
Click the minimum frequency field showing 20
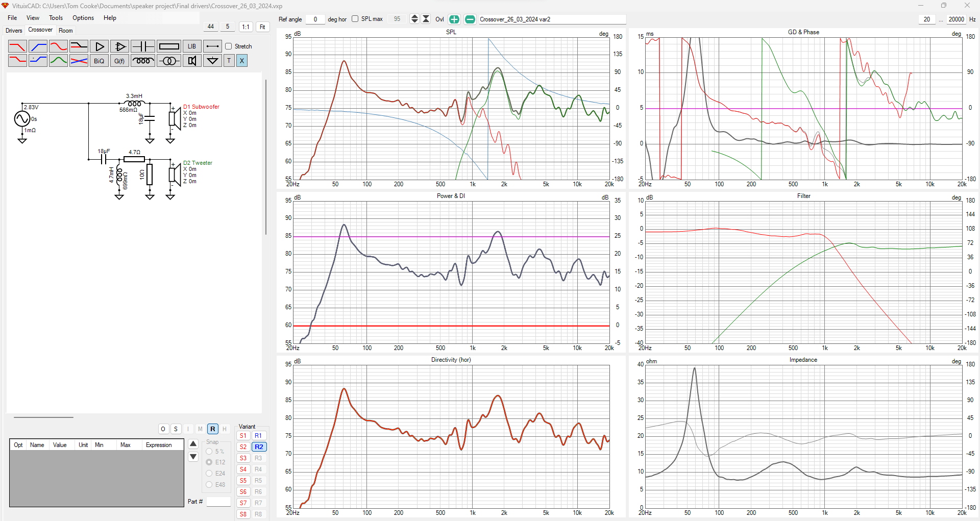927,19
